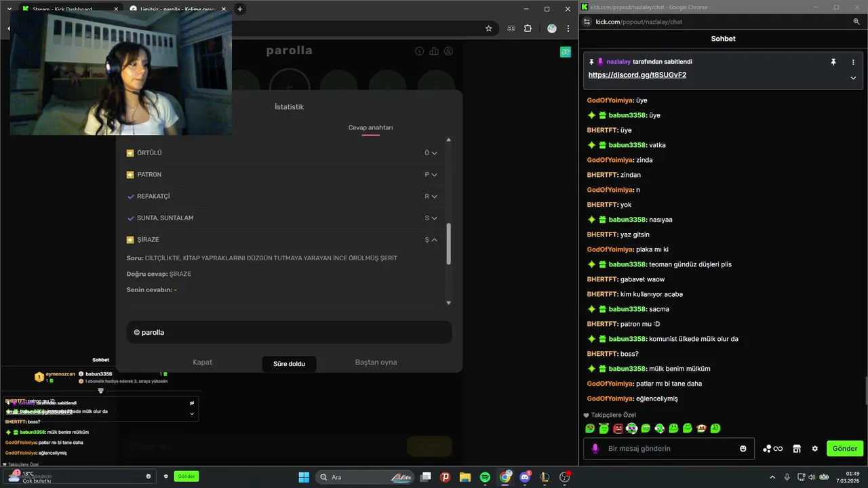
Task: Open parolla info icon
Action: click(x=419, y=52)
